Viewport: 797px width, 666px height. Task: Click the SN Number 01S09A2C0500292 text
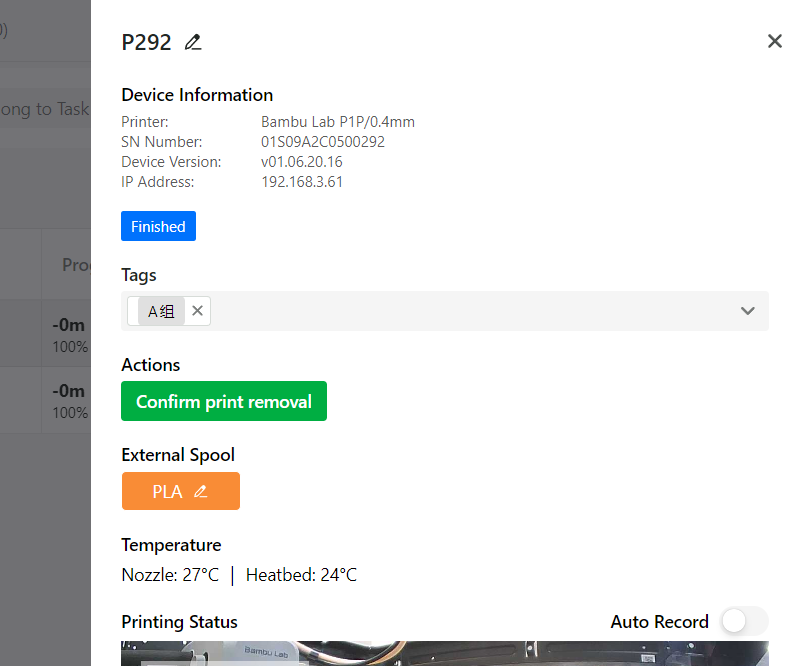click(x=323, y=142)
